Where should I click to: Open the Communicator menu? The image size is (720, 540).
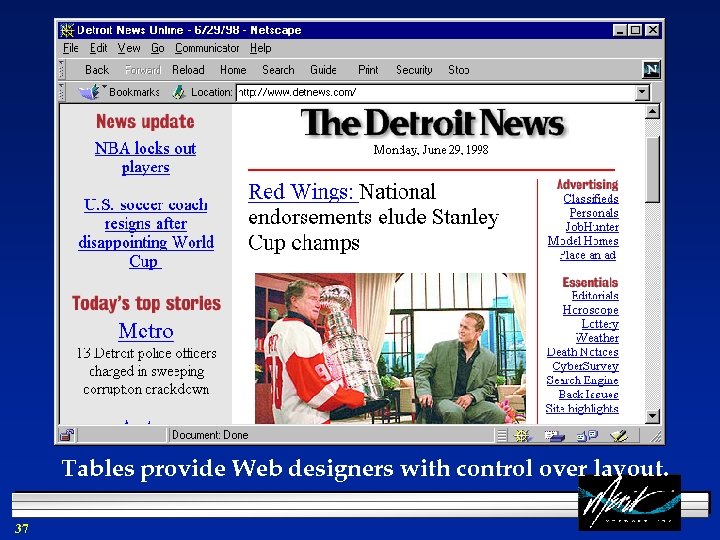point(207,48)
